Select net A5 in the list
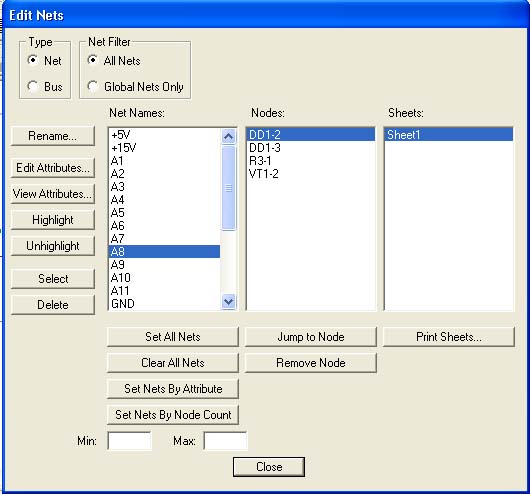530x494 pixels. pyautogui.click(x=164, y=213)
